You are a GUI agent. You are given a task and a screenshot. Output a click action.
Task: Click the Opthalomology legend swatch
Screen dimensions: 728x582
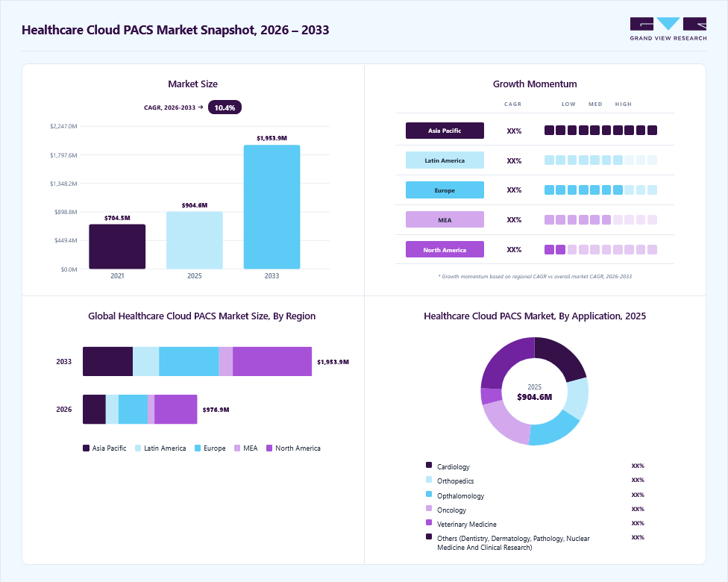click(429, 494)
